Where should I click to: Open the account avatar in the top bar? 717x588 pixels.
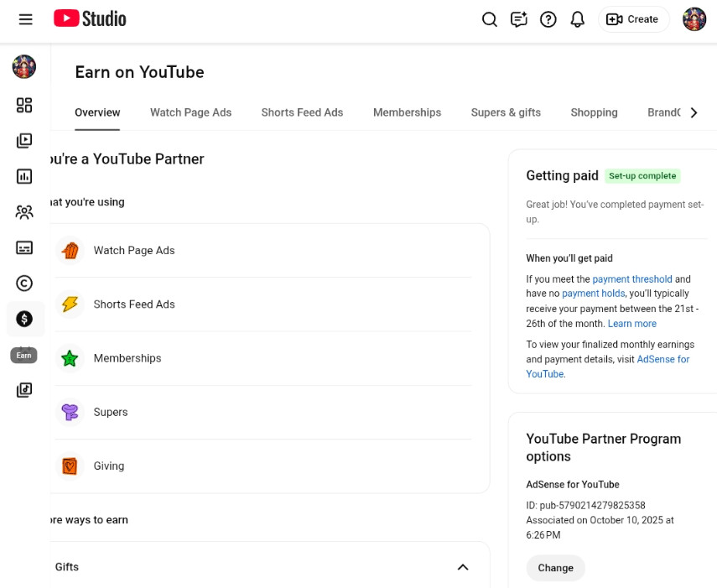tap(694, 19)
